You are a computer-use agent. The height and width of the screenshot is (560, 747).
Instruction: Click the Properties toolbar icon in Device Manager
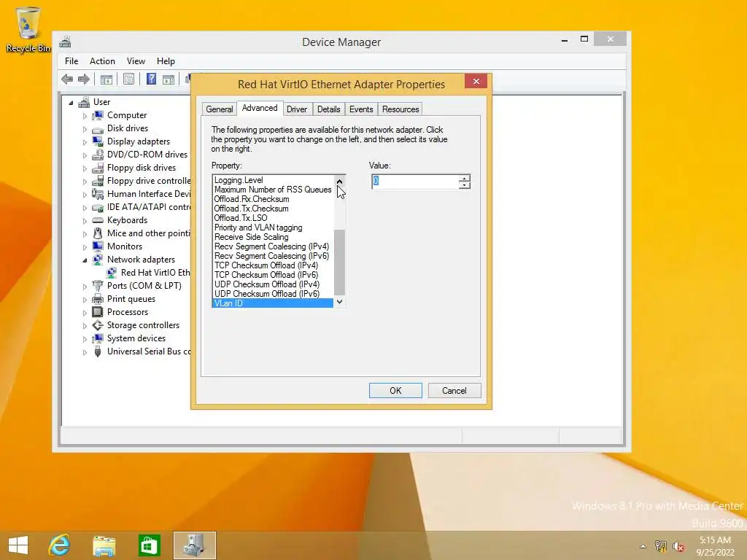[x=128, y=79]
